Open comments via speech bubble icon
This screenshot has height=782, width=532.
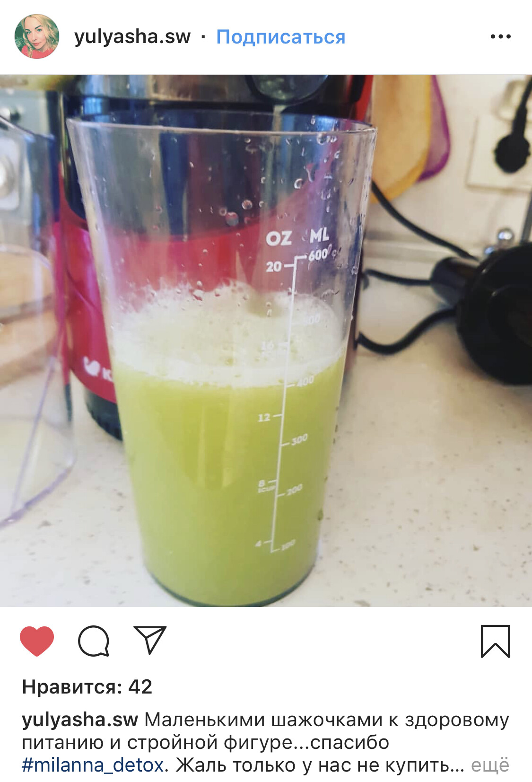pyautogui.click(x=94, y=641)
